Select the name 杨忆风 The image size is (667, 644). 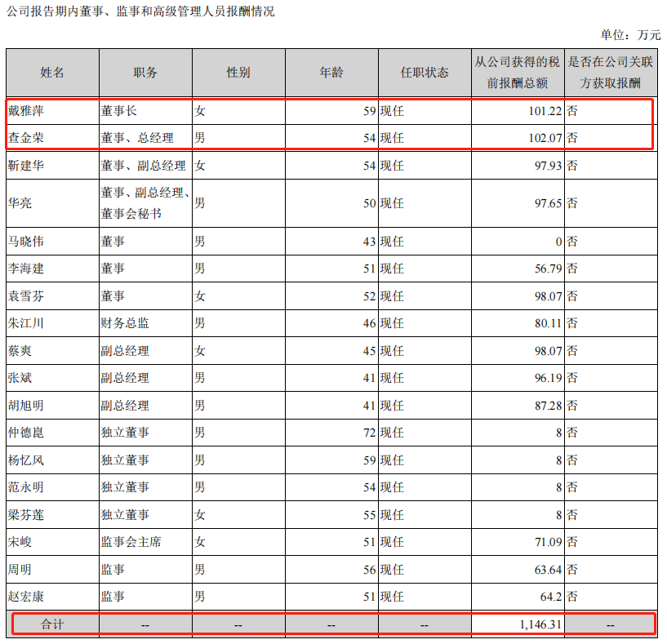coord(25,460)
